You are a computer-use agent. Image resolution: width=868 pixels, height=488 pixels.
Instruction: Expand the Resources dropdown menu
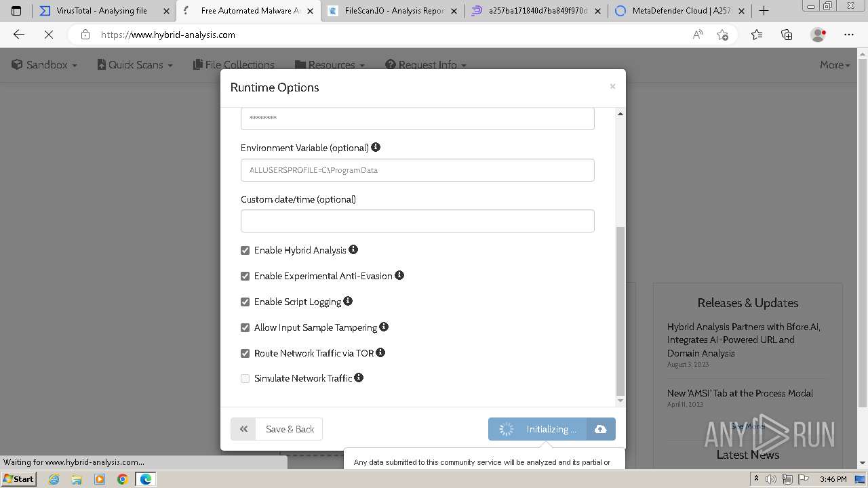(x=330, y=65)
